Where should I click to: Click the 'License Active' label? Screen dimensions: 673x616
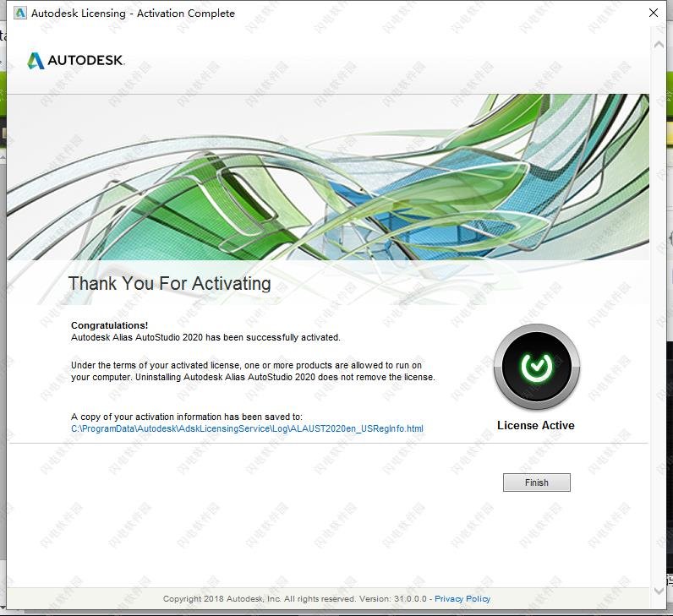536,426
